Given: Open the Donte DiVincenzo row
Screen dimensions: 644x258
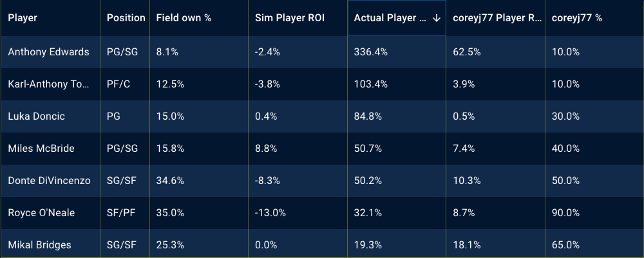Looking at the screenshot, I should 49,181.
